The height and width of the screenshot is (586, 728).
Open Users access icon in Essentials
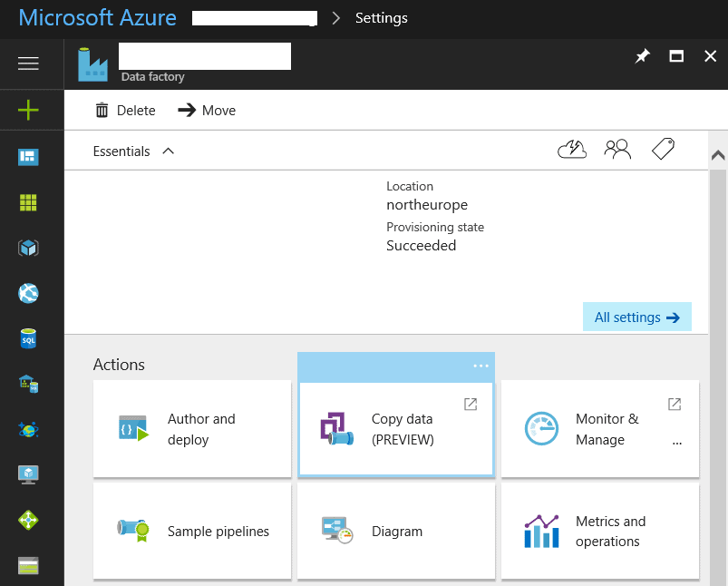(x=617, y=150)
